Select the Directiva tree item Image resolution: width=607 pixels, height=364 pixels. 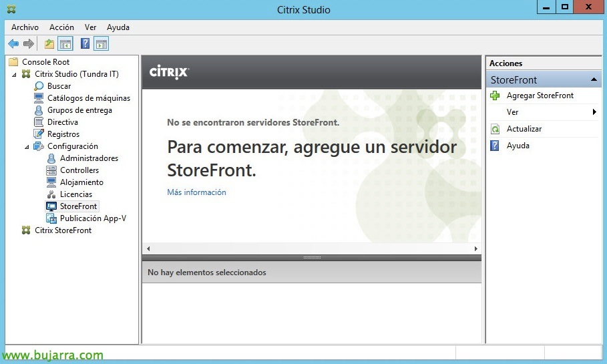(63, 122)
